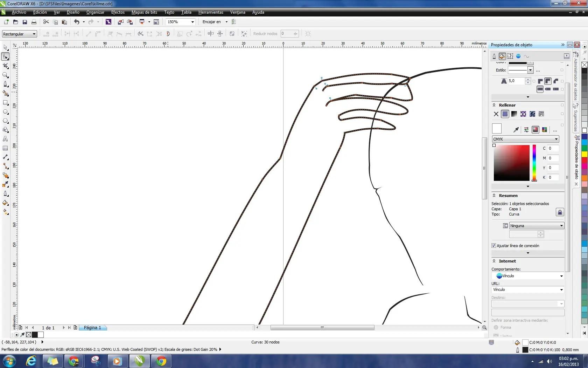Open the Estilo line style dropdown
Viewport: 588px width, 368px height.
[531, 70]
